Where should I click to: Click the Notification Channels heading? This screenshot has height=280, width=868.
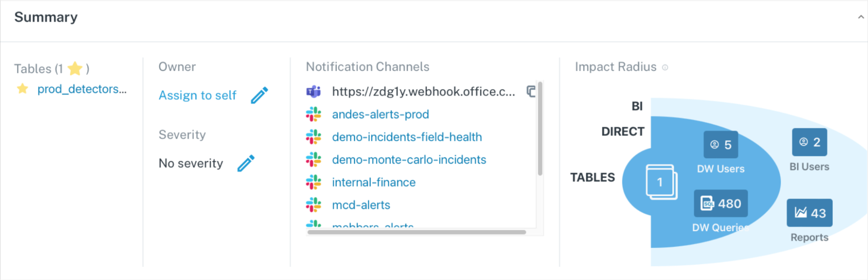pos(367,67)
